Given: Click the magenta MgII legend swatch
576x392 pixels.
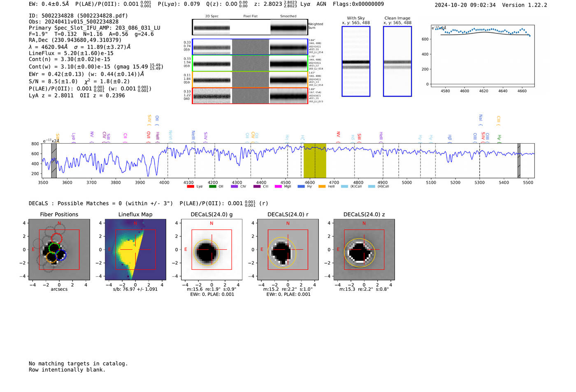Looking at the screenshot, I should click(x=278, y=187).
